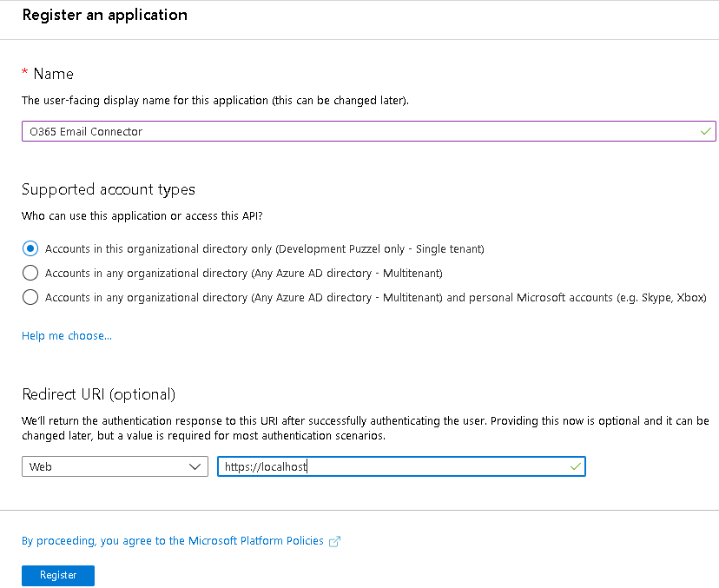Select single tenant organizational directory only option
Viewport: 719px width, 588px height.
click(30, 248)
